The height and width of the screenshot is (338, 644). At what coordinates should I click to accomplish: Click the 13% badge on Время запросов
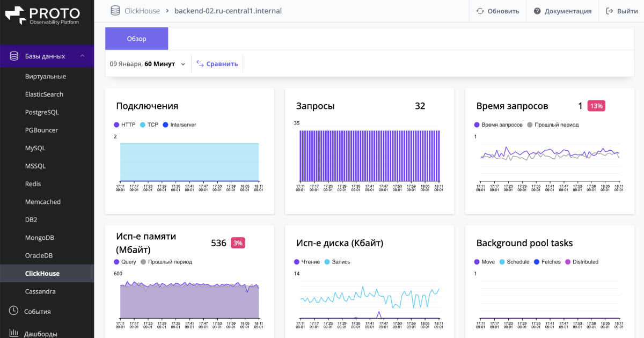click(x=596, y=106)
